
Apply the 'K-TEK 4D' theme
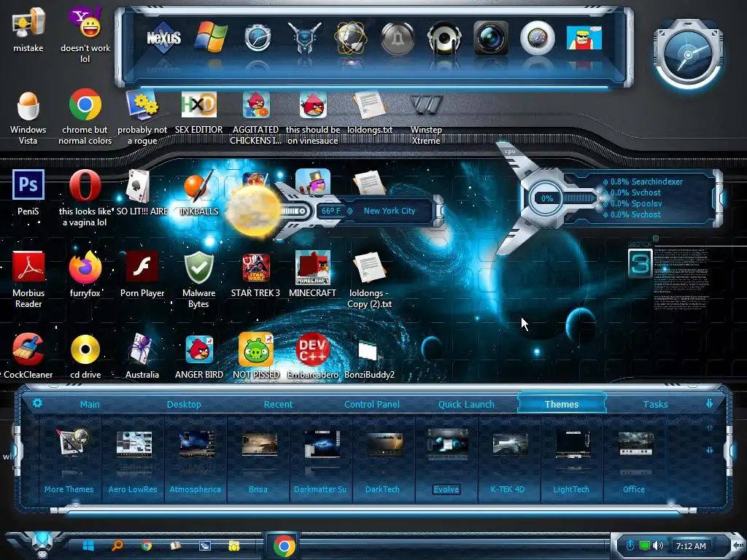tap(508, 460)
